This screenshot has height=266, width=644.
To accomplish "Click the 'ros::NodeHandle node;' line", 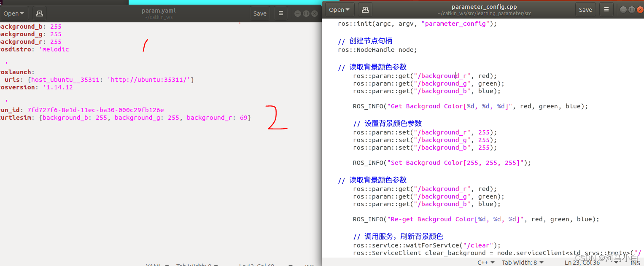I will [x=377, y=50].
